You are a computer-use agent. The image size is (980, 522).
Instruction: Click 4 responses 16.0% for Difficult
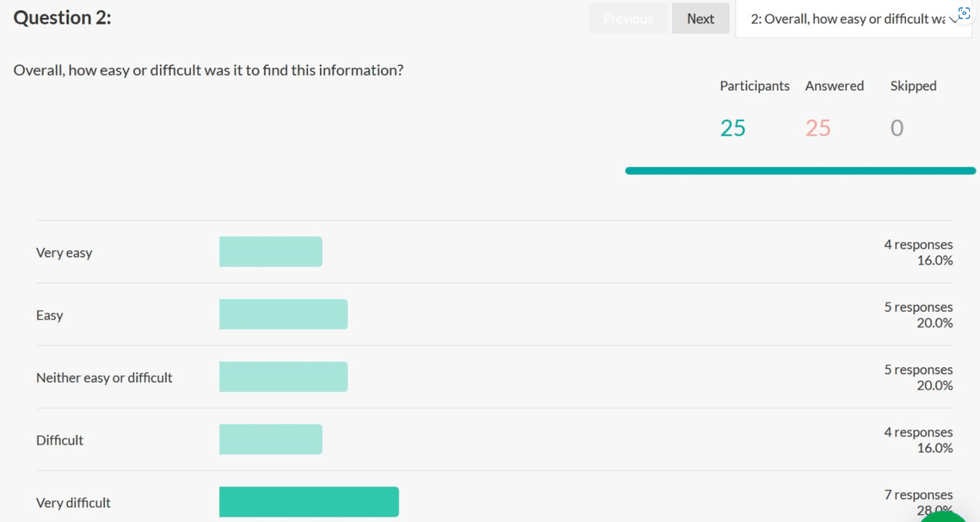point(918,440)
